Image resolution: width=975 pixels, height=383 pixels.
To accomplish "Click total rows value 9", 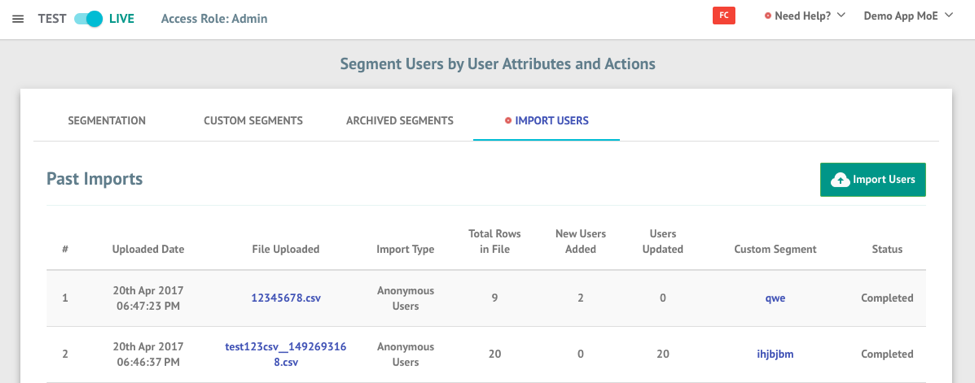I will 495,298.
